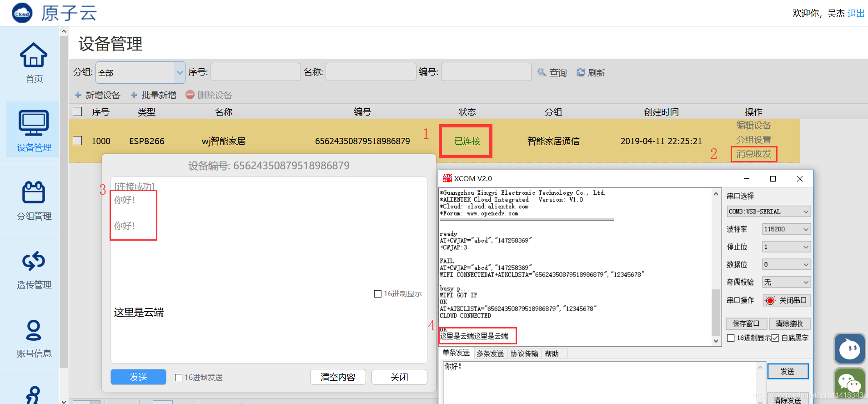Click the blue 发送 button in message dialog
Viewport: 868px width, 404px height.
138,377
